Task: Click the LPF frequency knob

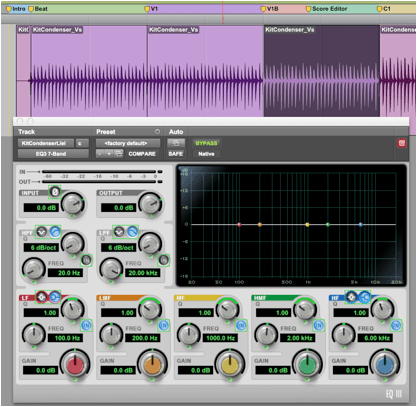Action: click(x=111, y=269)
